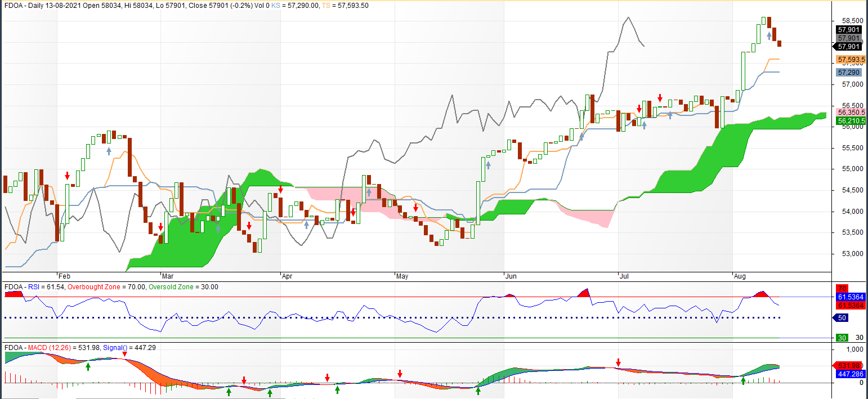868x399 pixels.
Task: Click the 1,000 label on MACD axis
Action: coord(855,348)
